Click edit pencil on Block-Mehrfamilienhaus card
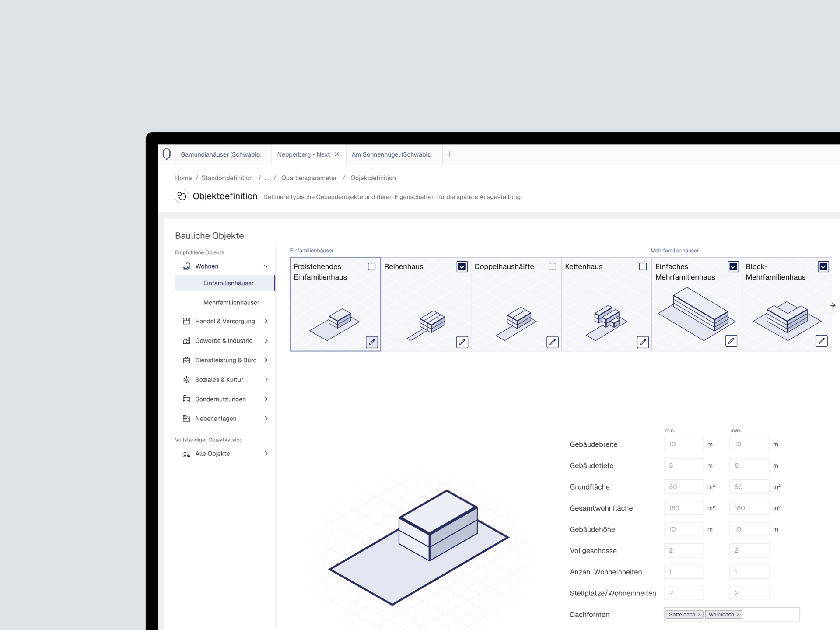This screenshot has width=840, height=630. click(x=821, y=341)
